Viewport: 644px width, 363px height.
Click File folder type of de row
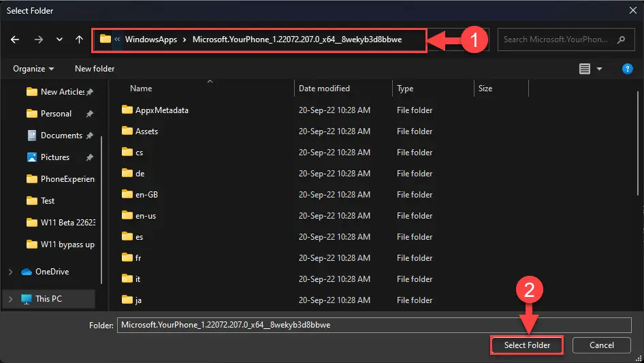tap(415, 174)
